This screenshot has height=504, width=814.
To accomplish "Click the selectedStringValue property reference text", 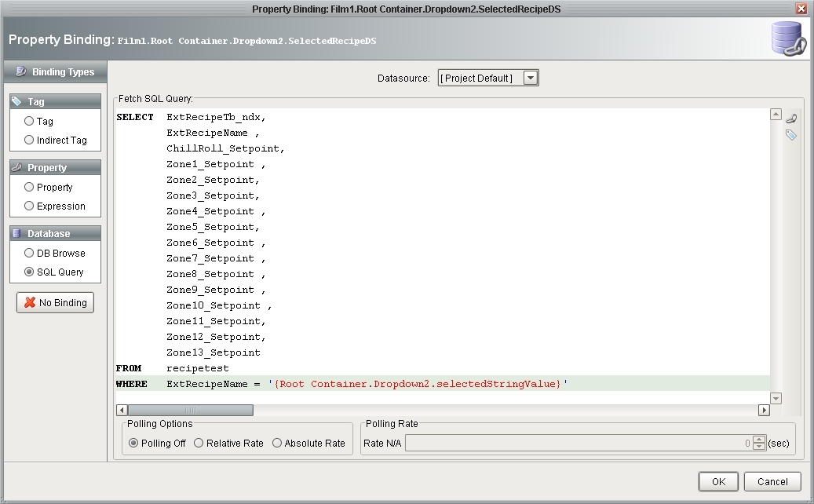I will point(495,384).
